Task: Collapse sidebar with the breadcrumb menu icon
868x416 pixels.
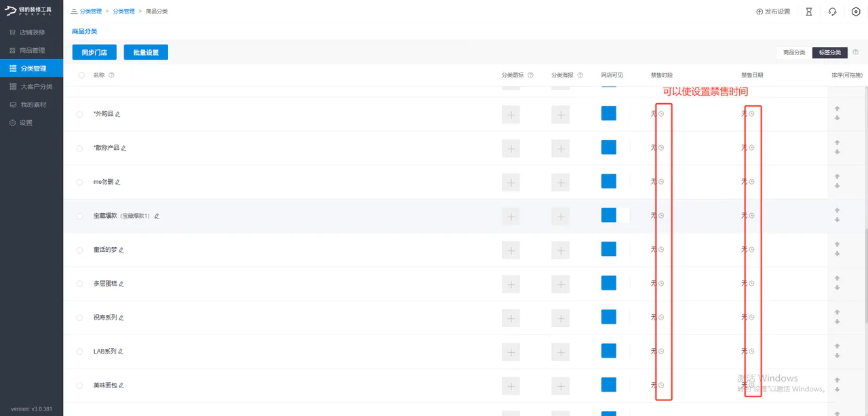Action: (x=74, y=12)
